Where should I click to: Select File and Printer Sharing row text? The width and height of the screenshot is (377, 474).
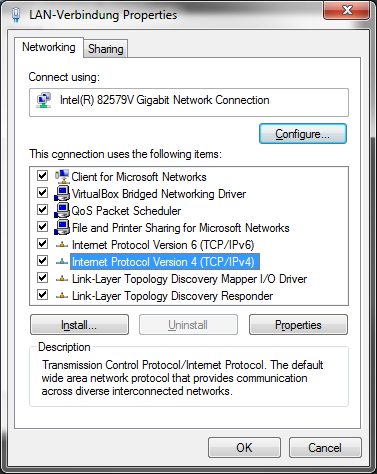[x=181, y=228]
